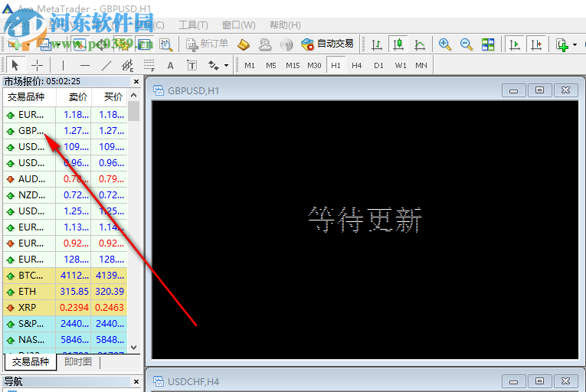Screen dimensions: 586x392
Task: Click Market Watch scrollbar up arrow
Action: click(x=134, y=96)
